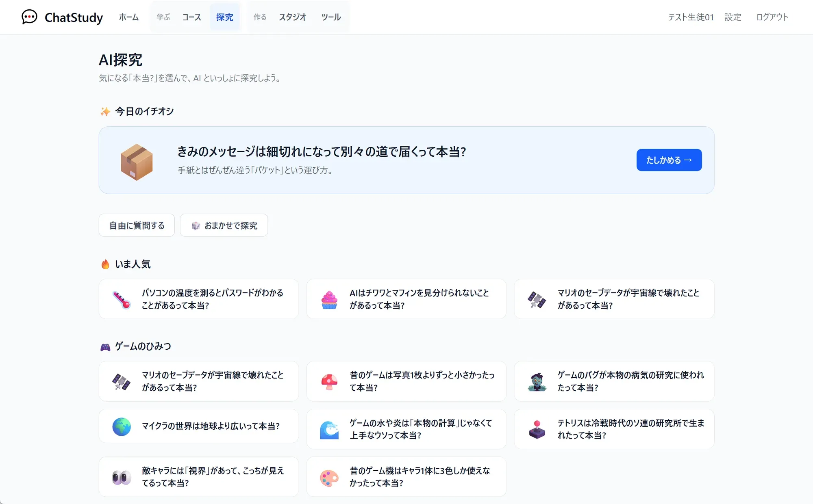The height and width of the screenshot is (504, 813).
Task: Open 昔のゲーム機はキャラ1体に3色 question
Action: click(x=420, y=477)
